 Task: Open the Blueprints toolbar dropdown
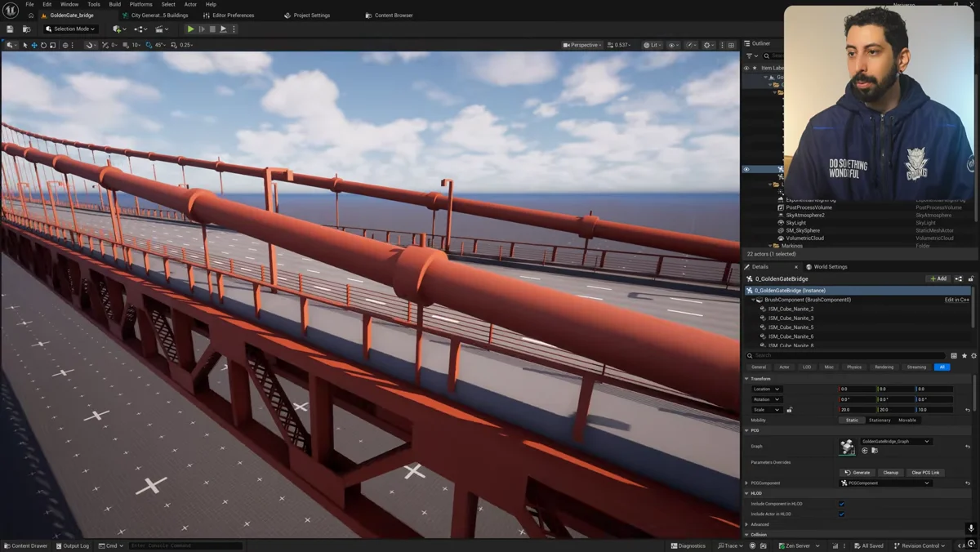(x=140, y=29)
